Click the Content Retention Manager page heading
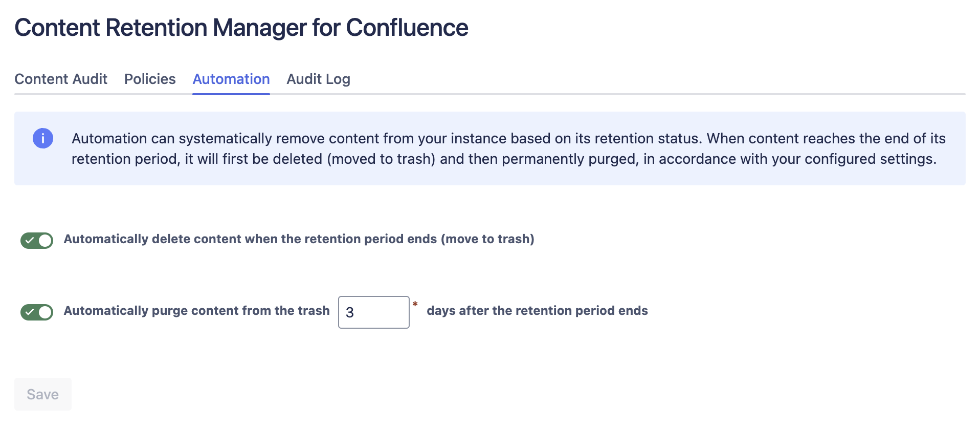 click(x=241, y=28)
